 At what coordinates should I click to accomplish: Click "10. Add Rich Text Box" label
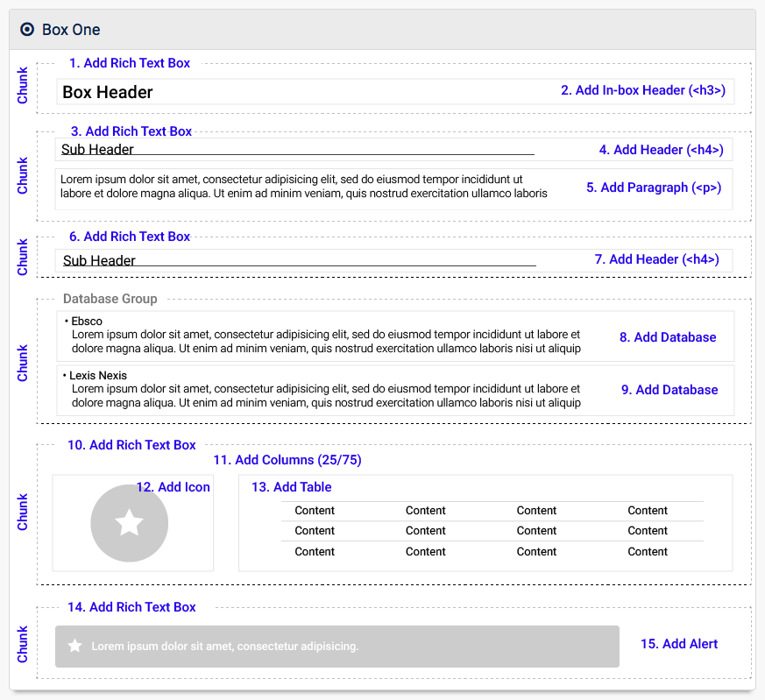click(131, 445)
